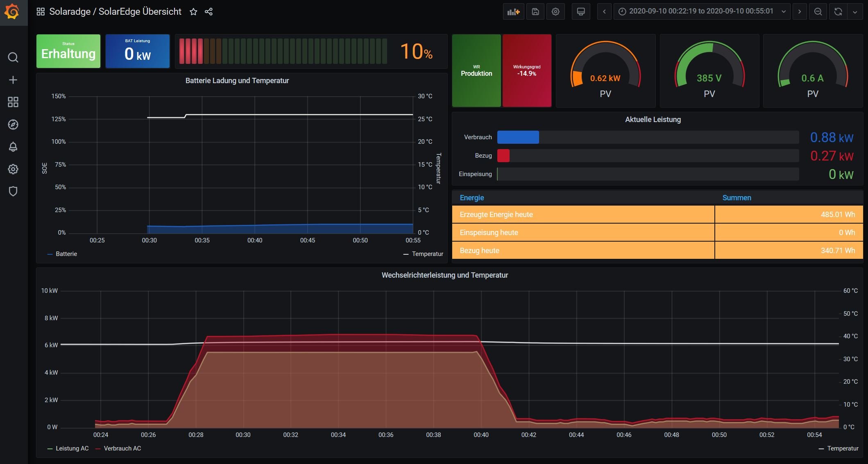868x464 pixels.
Task: Open the time range picker dropdown
Action: 702,11
